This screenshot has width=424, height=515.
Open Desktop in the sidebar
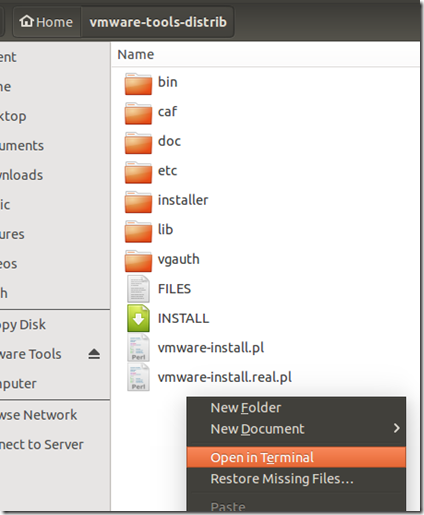55,116
